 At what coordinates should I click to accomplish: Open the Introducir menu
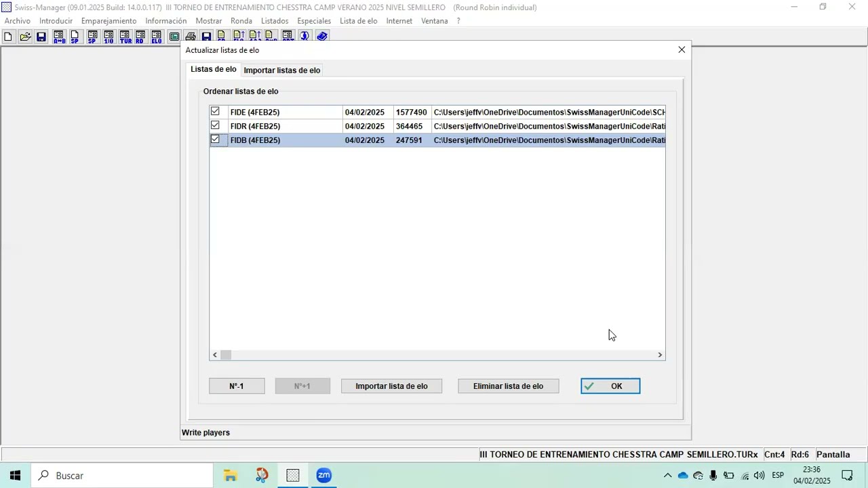(56, 21)
